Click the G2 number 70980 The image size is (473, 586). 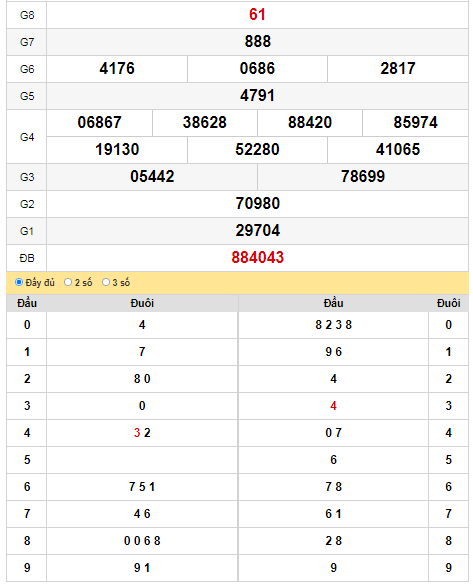click(257, 204)
